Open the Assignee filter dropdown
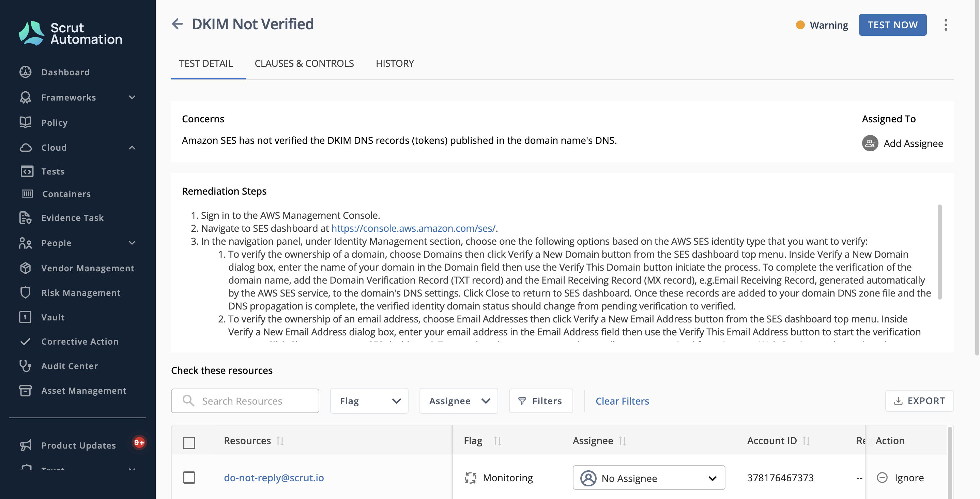 [458, 401]
